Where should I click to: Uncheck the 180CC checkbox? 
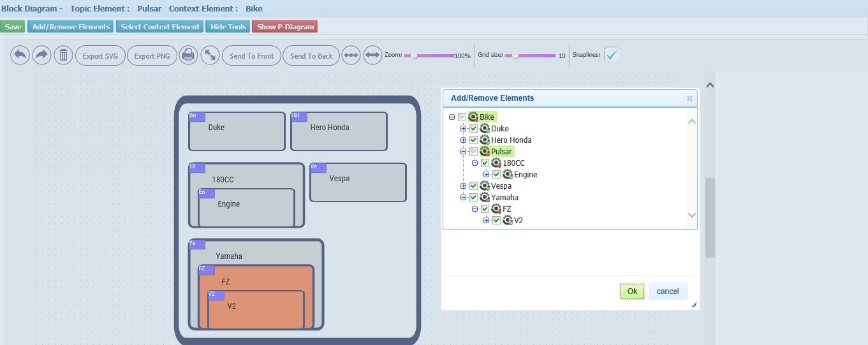pyautogui.click(x=485, y=163)
